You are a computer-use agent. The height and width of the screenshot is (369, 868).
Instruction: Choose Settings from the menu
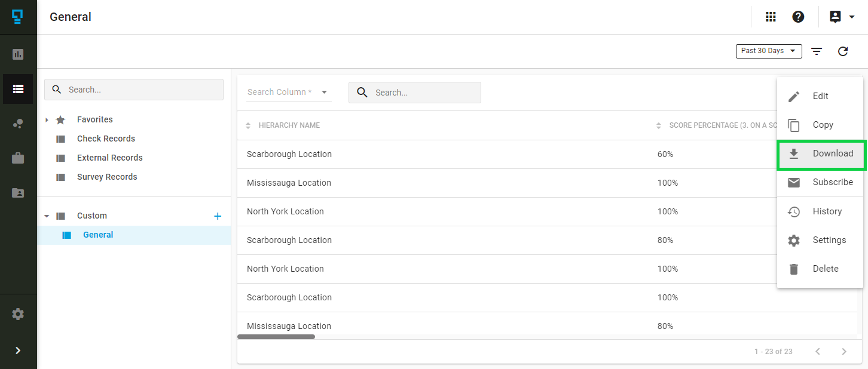click(x=820, y=240)
